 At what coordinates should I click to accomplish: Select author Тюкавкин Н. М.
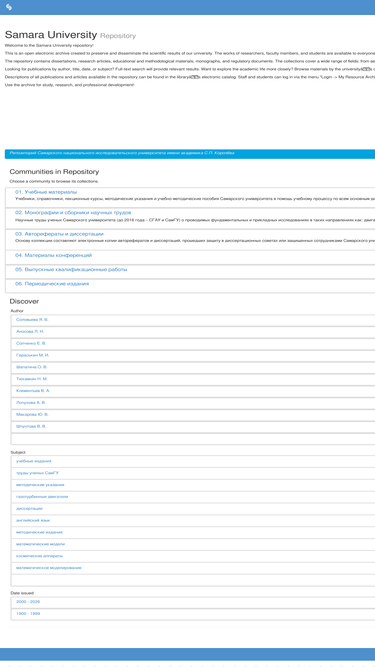tap(32, 379)
